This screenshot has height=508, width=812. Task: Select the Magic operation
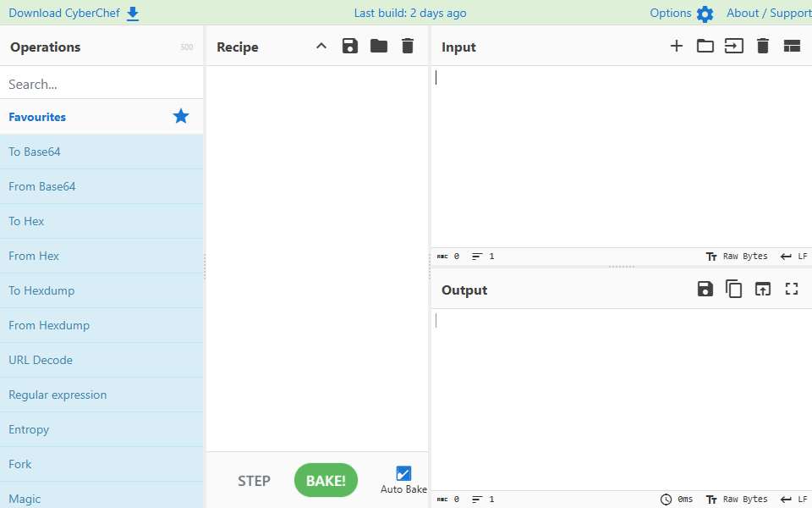click(x=101, y=495)
